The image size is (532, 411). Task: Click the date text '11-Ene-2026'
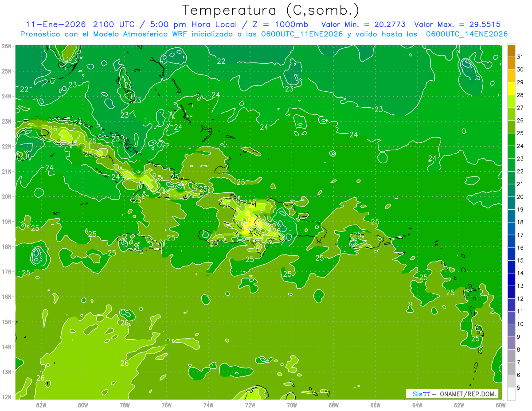(55, 24)
